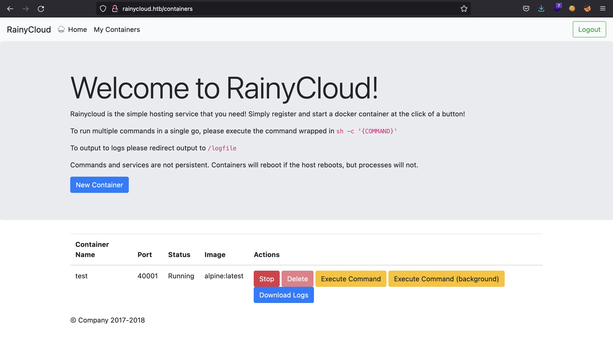Click the 'Image' column header
613x364 pixels.
coord(215,255)
